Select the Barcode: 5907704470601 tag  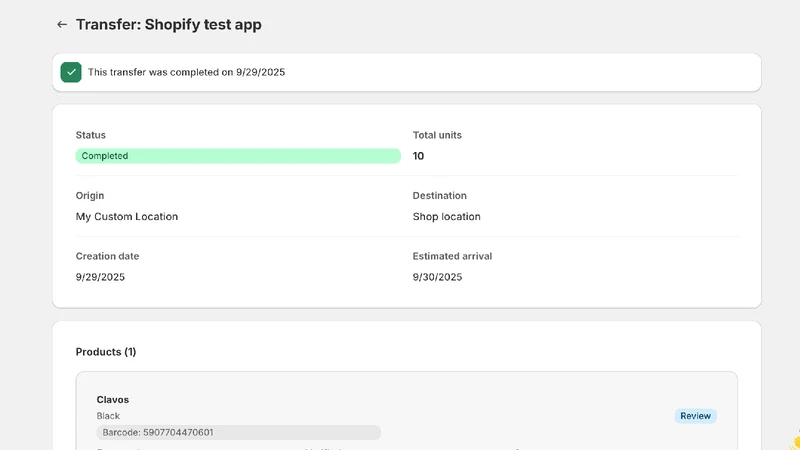tap(238, 433)
